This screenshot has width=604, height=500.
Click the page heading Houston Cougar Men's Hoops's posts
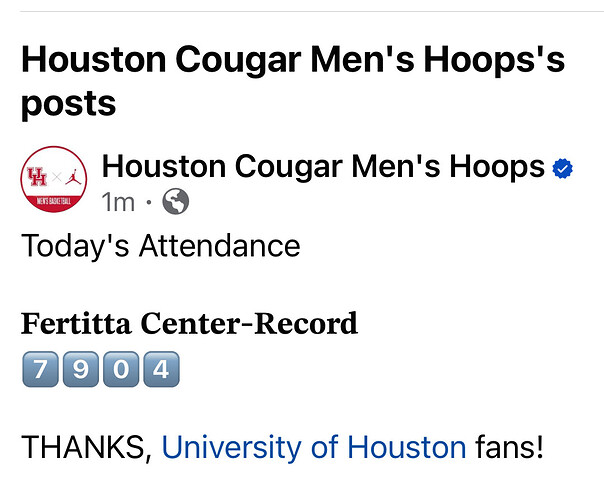point(293,81)
